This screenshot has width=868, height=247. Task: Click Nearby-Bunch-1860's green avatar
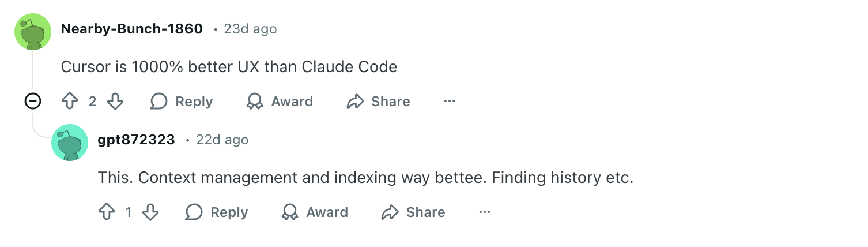click(33, 32)
